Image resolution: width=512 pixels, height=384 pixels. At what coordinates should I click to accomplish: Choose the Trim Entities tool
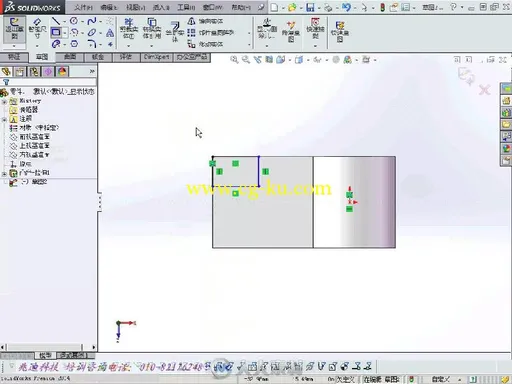pos(129,29)
